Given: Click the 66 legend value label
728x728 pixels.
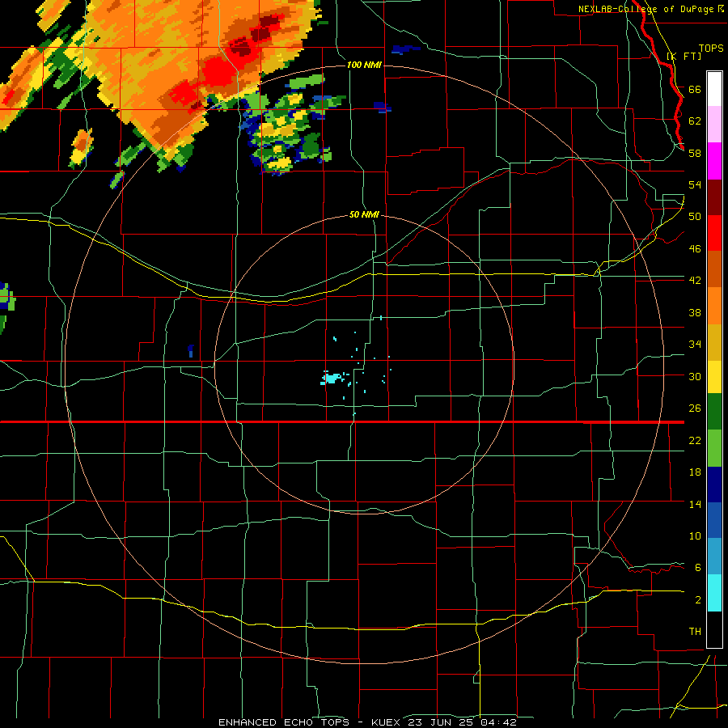Looking at the screenshot, I should 695,89.
